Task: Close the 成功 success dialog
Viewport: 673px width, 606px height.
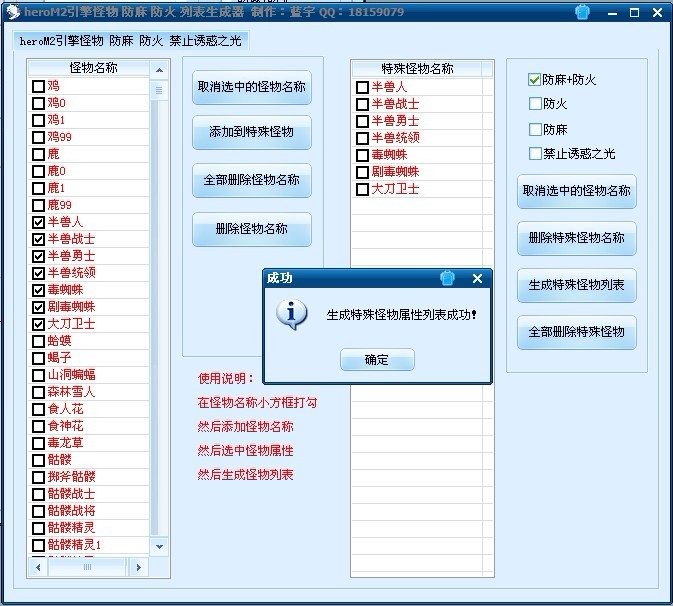Action: pyautogui.click(x=477, y=278)
